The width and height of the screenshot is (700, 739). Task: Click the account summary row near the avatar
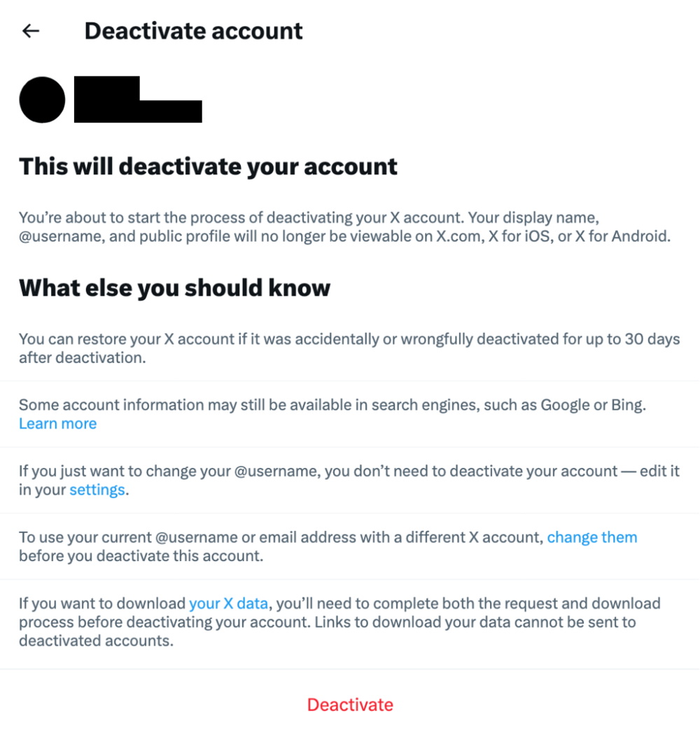click(112, 99)
